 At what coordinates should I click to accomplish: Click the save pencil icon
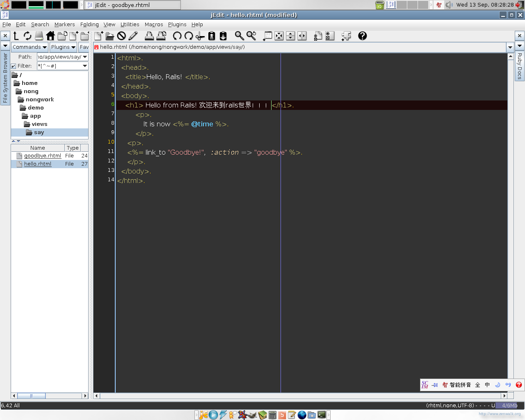(133, 36)
